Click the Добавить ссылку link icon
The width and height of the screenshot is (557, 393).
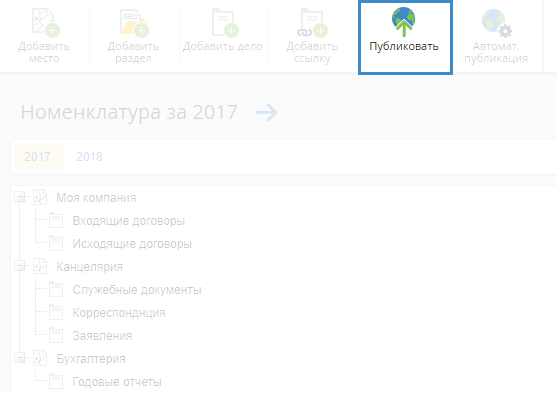[x=312, y=23]
